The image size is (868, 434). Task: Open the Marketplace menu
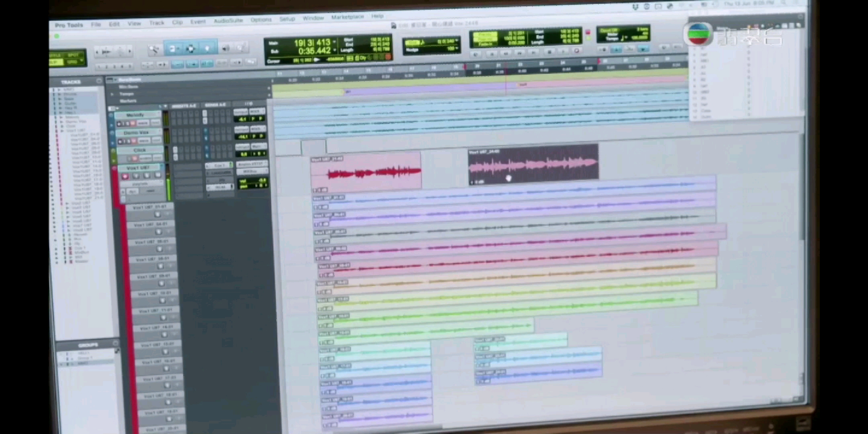[x=348, y=17]
